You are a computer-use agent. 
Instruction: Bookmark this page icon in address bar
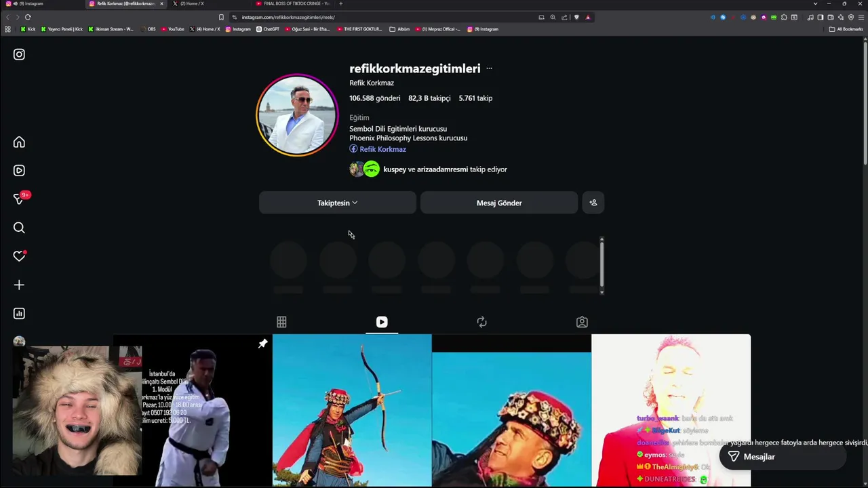(221, 17)
